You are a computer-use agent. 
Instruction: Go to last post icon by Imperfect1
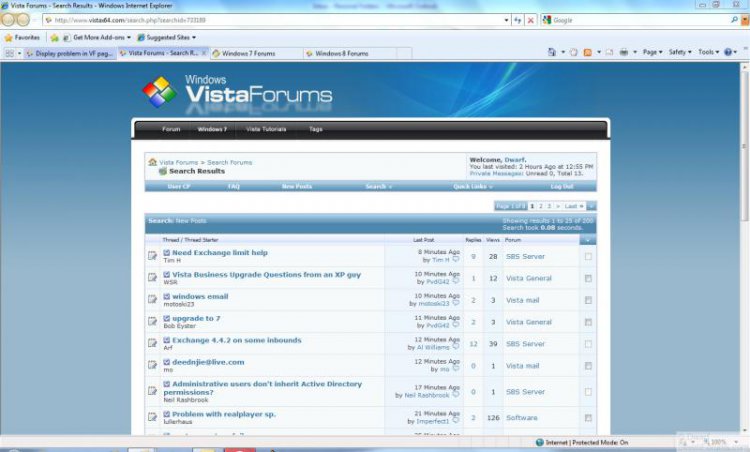click(x=456, y=420)
